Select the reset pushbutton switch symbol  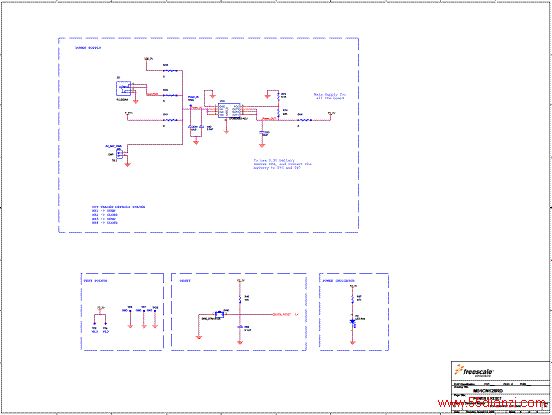219,314
